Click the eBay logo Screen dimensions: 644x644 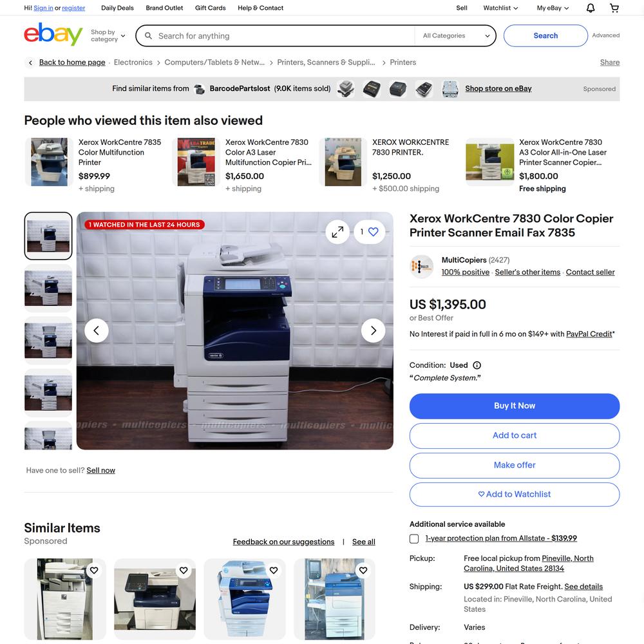coord(53,34)
